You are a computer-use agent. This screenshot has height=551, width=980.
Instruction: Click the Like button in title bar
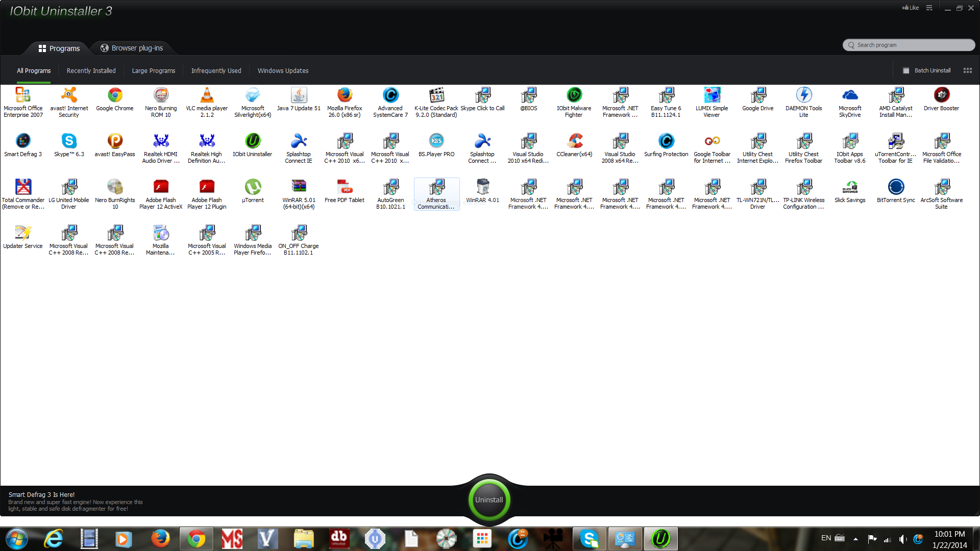[911, 8]
